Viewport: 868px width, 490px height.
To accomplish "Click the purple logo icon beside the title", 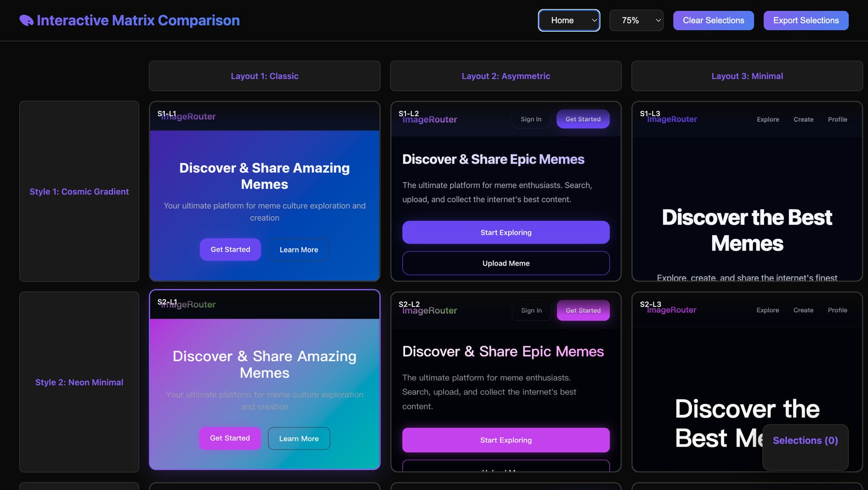I will coord(27,20).
